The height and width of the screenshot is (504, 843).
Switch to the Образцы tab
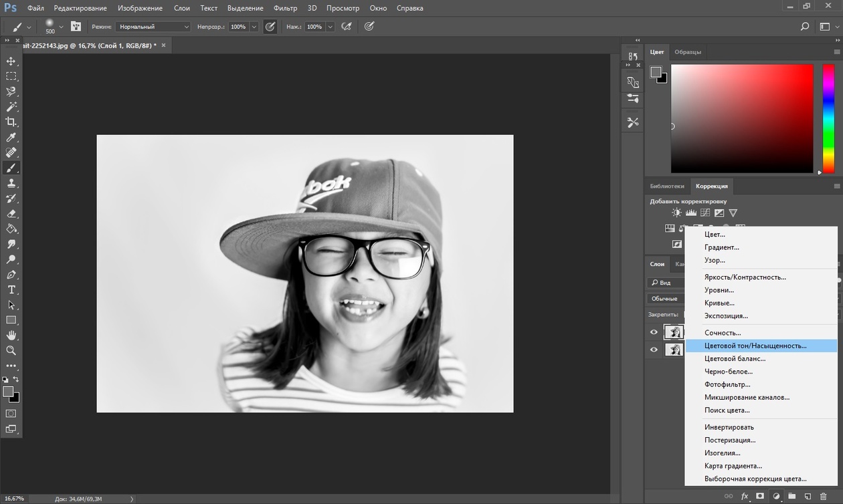(x=688, y=52)
